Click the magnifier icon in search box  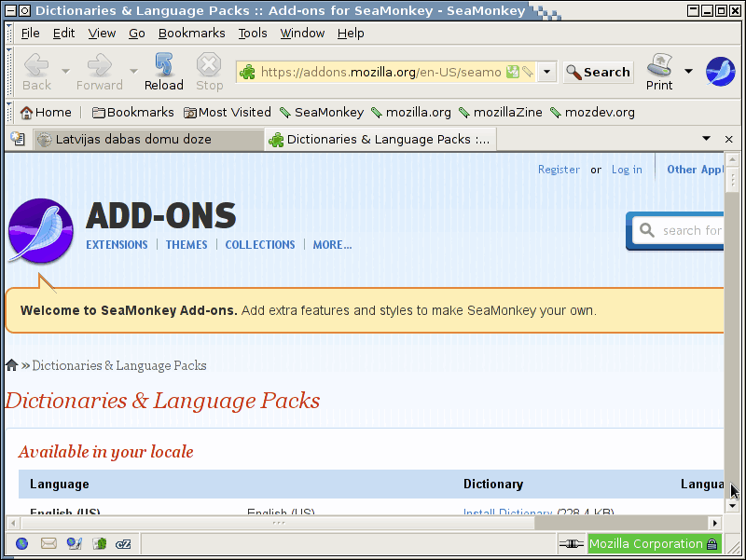point(646,230)
